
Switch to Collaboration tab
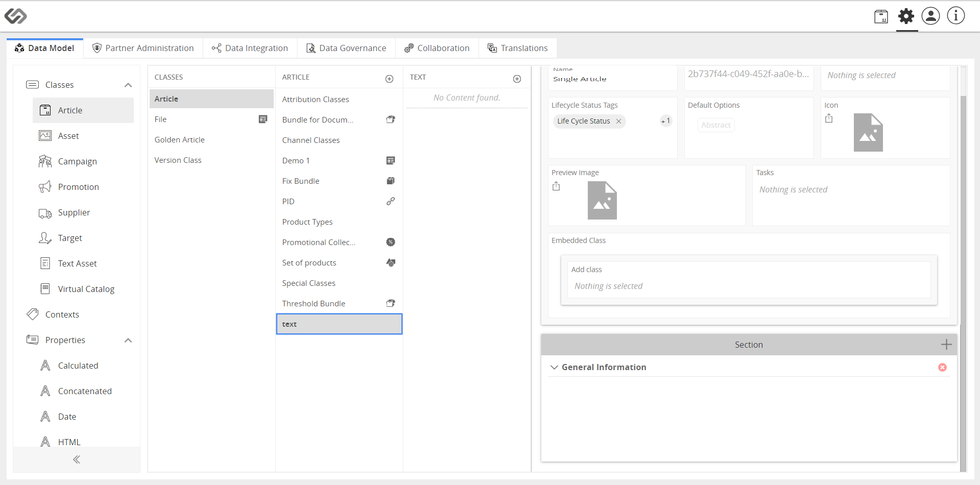point(437,48)
